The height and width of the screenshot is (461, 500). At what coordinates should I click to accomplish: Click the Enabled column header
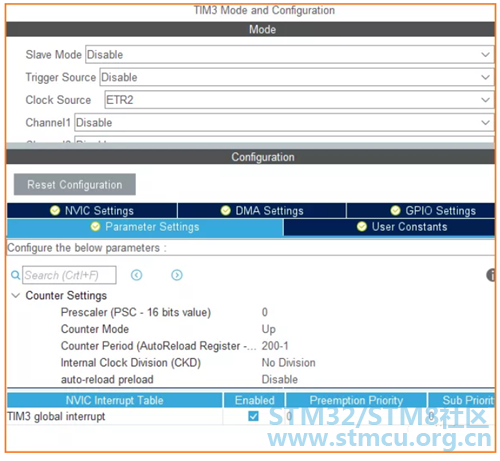[x=254, y=400]
